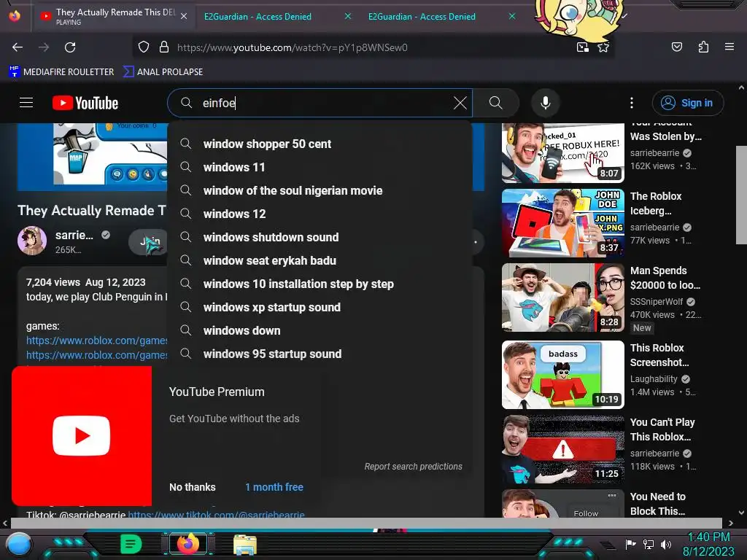Viewport: 747px width, 560px height.
Task: Open picture-in-picture icon in address bar
Action: (x=583, y=47)
